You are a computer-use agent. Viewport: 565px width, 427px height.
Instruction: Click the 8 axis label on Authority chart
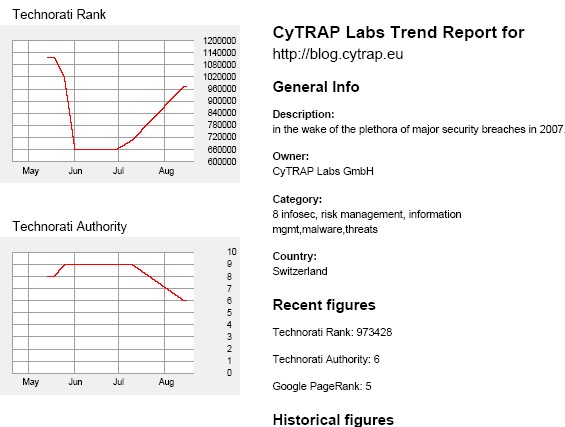click(x=229, y=277)
